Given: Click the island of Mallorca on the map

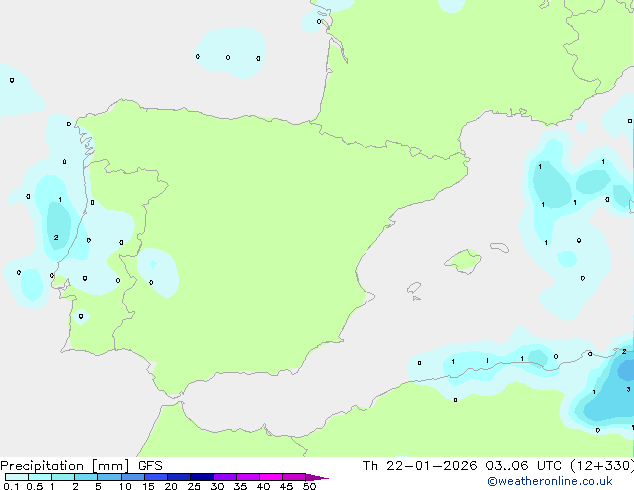Looking at the screenshot, I should click(462, 261).
